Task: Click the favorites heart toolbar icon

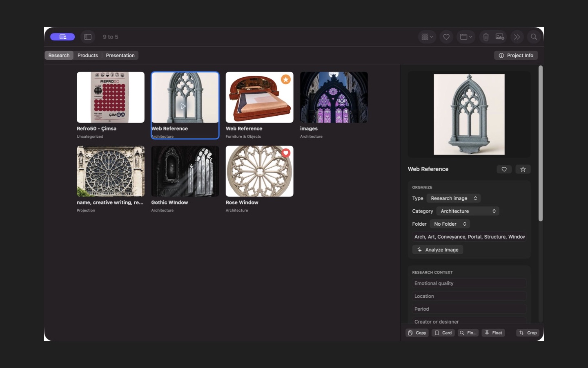Action: (x=446, y=37)
